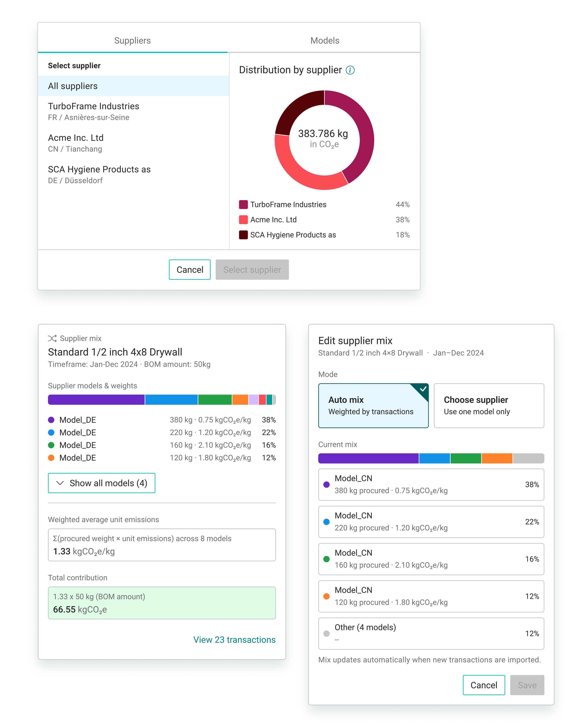The height and width of the screenshot is (728, 581).
Task: Select Auto mix weighted by transactions mode
Action: click(373, 405)
